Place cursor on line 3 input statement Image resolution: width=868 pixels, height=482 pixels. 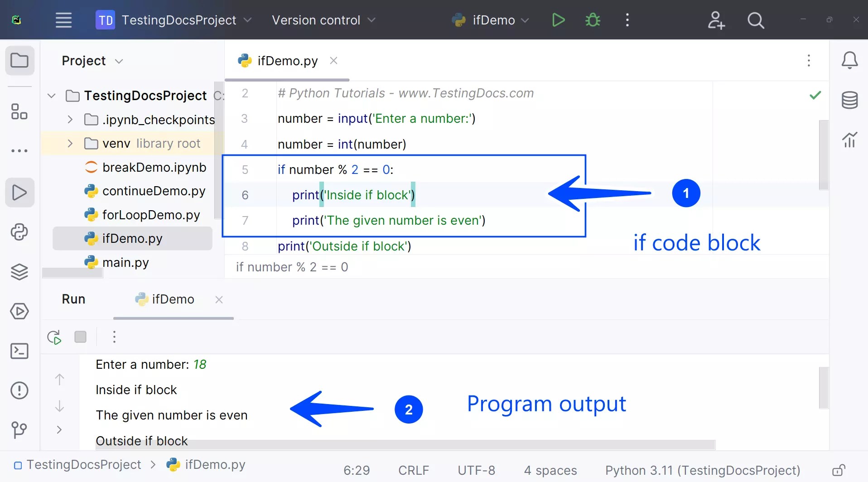[376, 119]
